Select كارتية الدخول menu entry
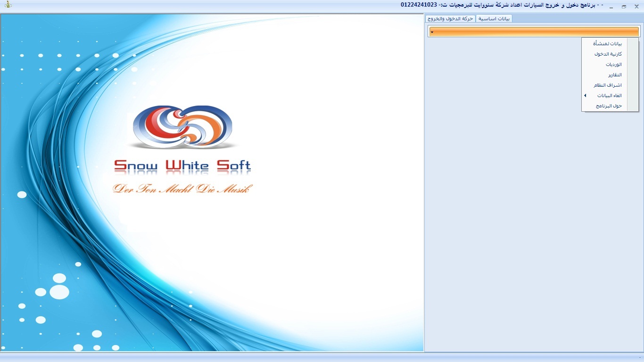The height and width of the screenshot is (362, 644). coord(608,54)
